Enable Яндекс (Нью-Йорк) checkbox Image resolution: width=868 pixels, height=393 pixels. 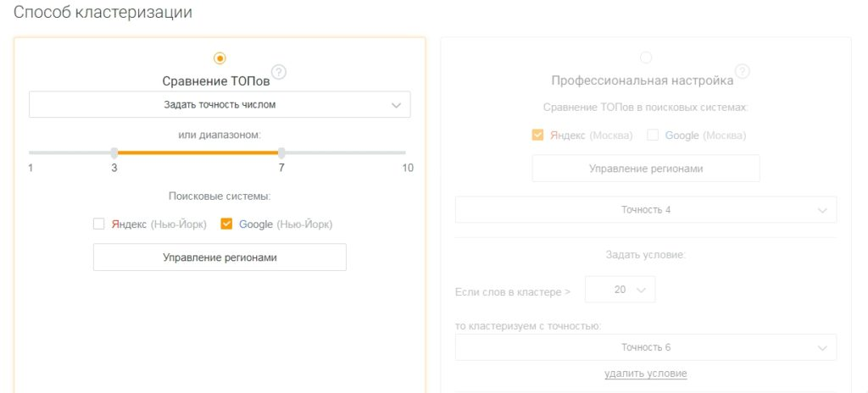pyautogui.click(x=98, y=224)
